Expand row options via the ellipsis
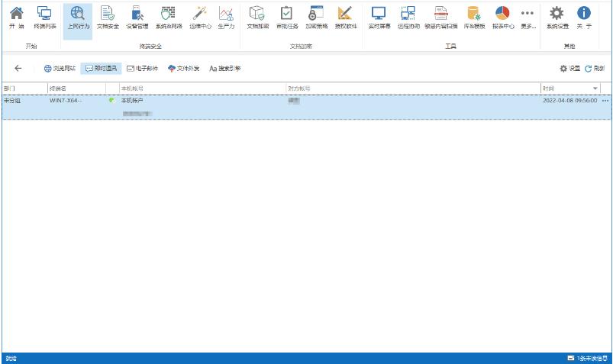613x364 pixels. coord(605,101)
